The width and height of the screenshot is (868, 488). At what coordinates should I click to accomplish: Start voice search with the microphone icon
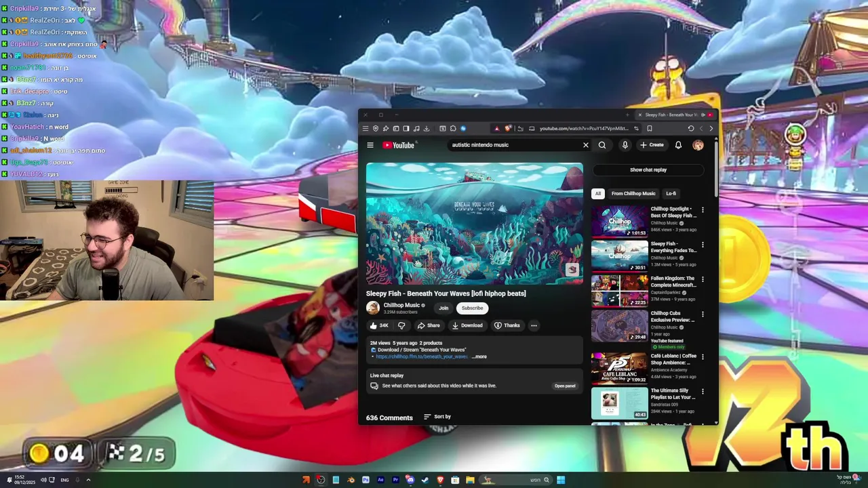625,145
